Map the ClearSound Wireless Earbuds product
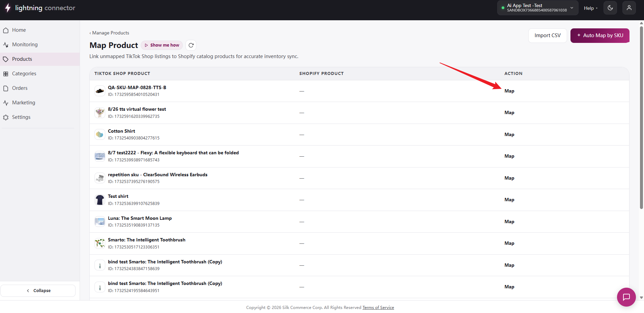 (x=509, y=178)
